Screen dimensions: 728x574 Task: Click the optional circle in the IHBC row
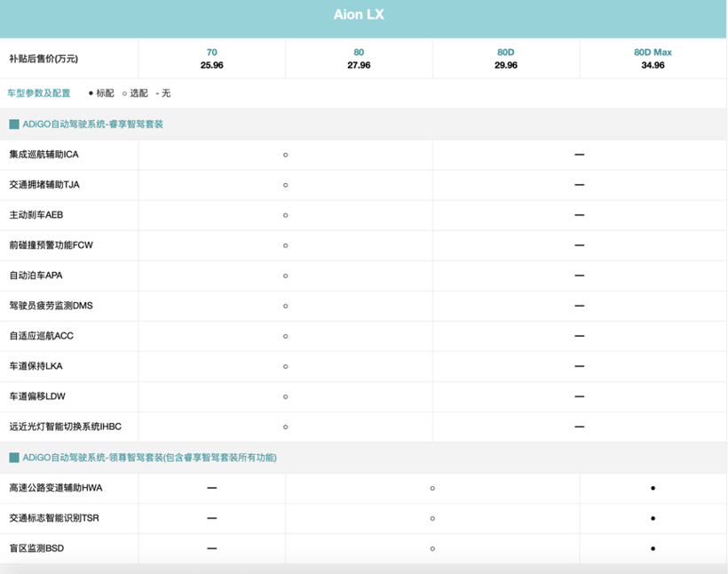click(x=286, y=427)
